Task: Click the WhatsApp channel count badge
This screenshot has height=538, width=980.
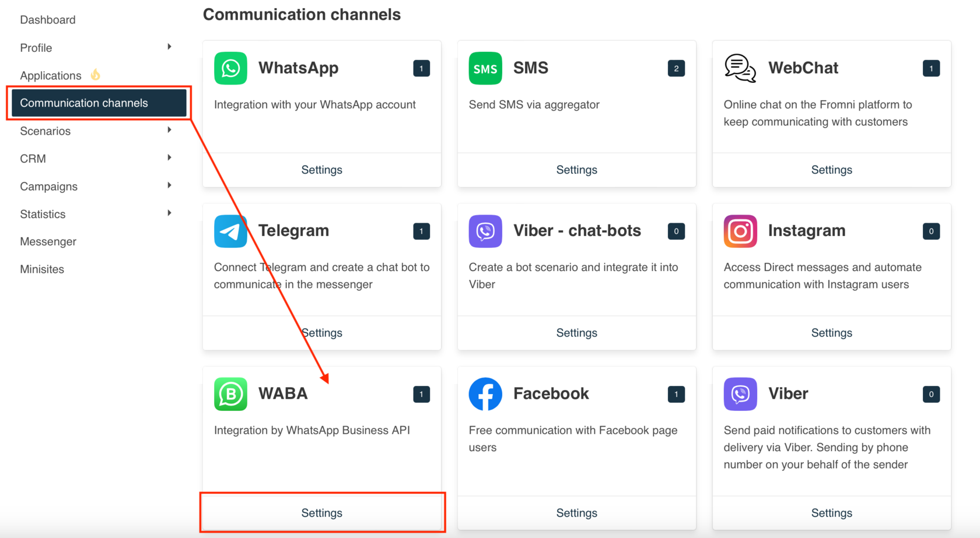Action: pos(421,68)
